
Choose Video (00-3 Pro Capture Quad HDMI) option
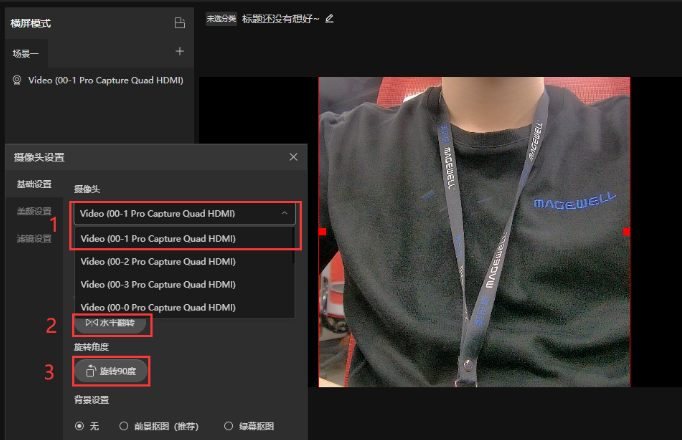[184, 285]
